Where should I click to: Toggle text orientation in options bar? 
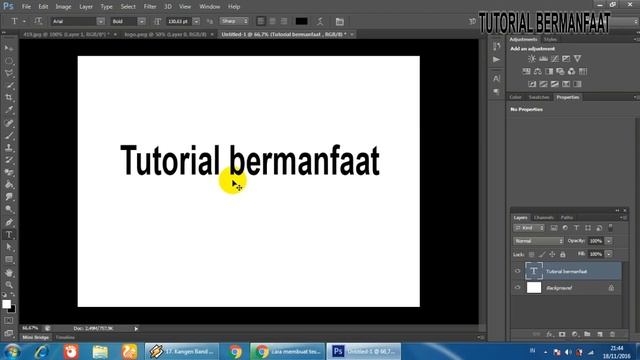[38, 21]
